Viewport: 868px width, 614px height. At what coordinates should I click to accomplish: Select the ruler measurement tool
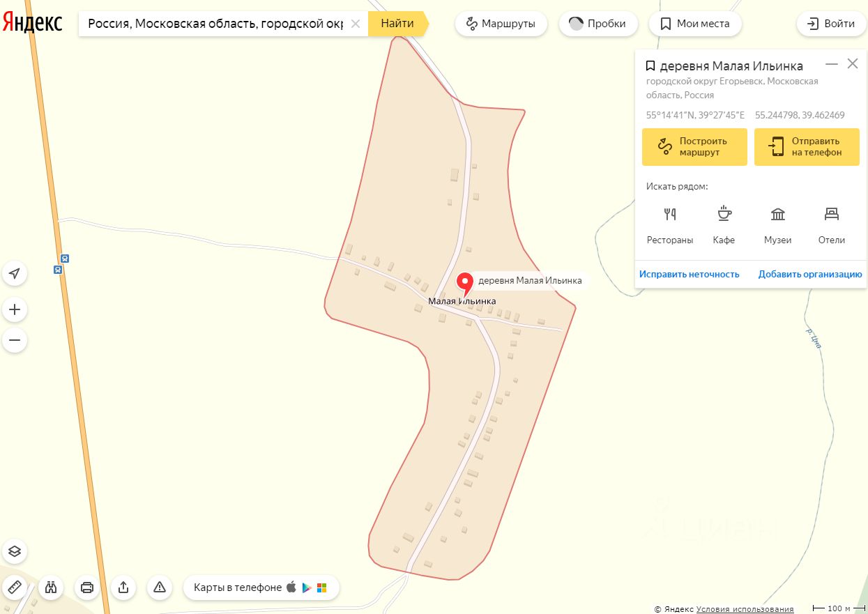(x=15, y=587)
